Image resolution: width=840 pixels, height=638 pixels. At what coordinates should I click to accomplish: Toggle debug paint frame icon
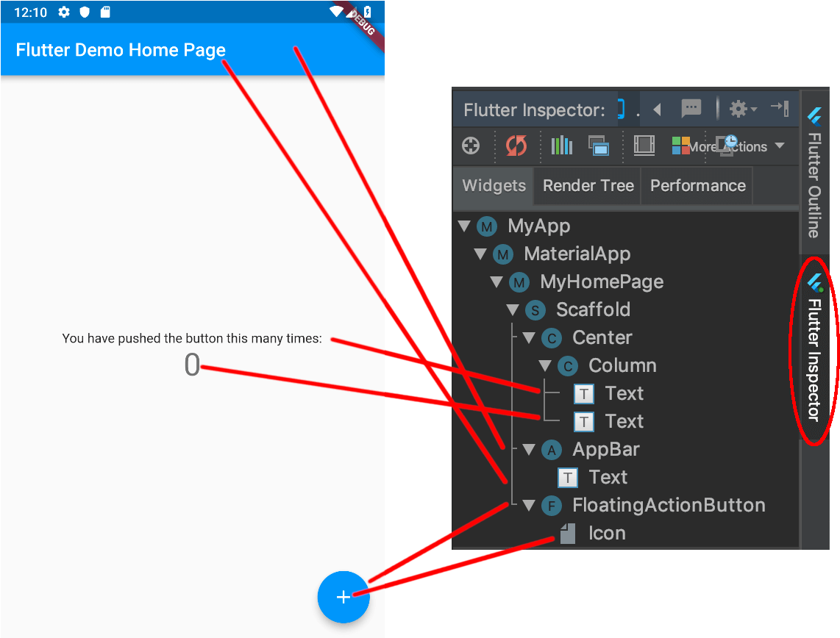tap(644, 145)
